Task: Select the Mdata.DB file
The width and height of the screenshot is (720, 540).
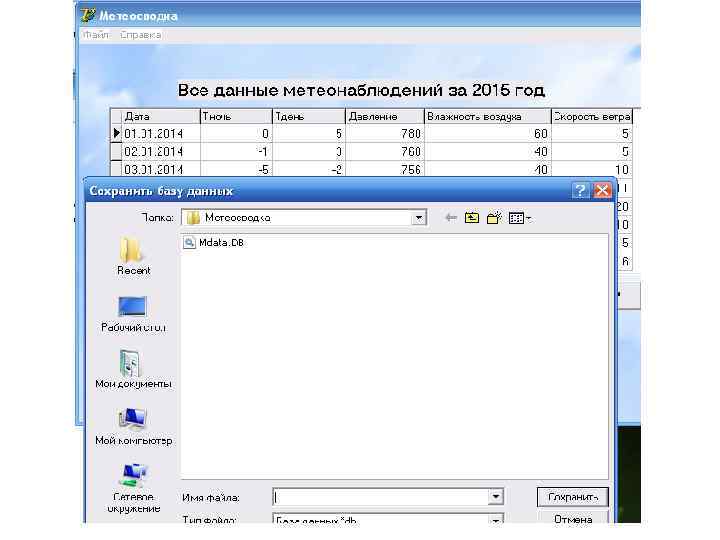Action: pyautogui.click(x=214, y=242)
